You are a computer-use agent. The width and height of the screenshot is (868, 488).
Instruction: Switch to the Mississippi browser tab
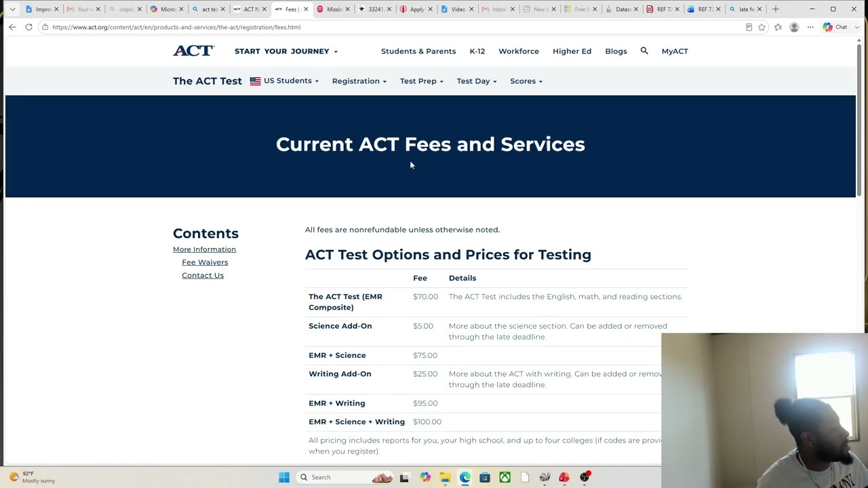[x=334, y=9]
